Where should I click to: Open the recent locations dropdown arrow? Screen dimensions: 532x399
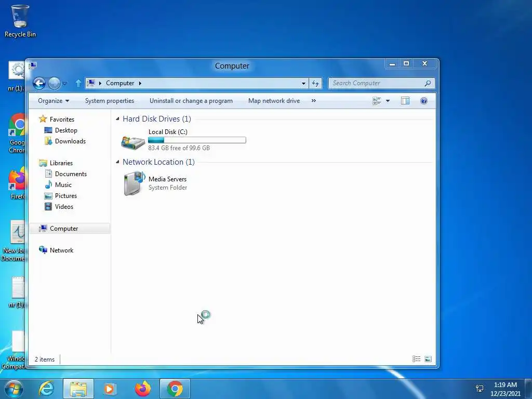click(x=65, y=83)
